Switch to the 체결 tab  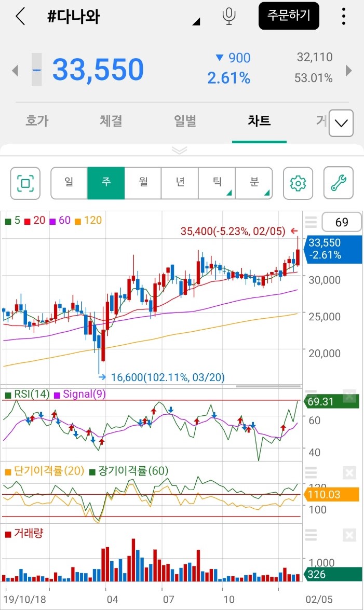pyautogui.click(x=111, y=120)
